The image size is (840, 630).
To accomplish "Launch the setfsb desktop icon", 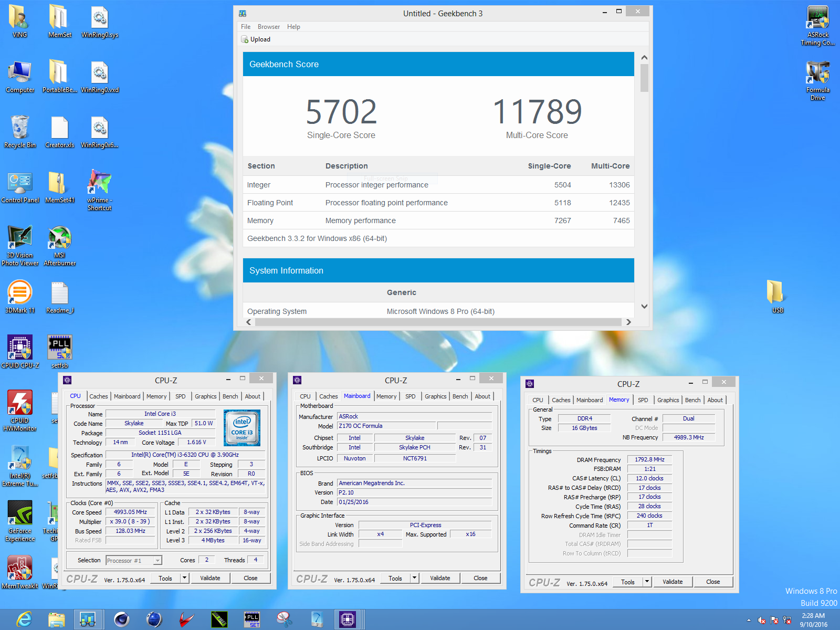I will pyautogui.click(x=59, y=352).
